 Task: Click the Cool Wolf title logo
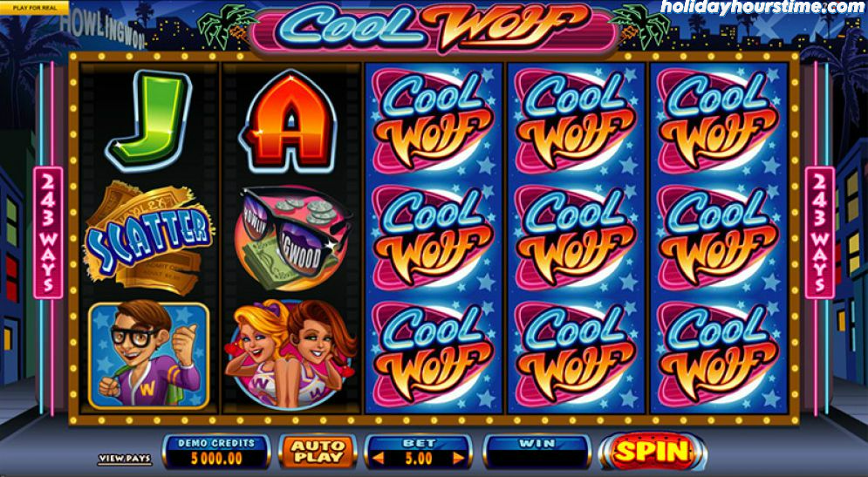(434, 26)
